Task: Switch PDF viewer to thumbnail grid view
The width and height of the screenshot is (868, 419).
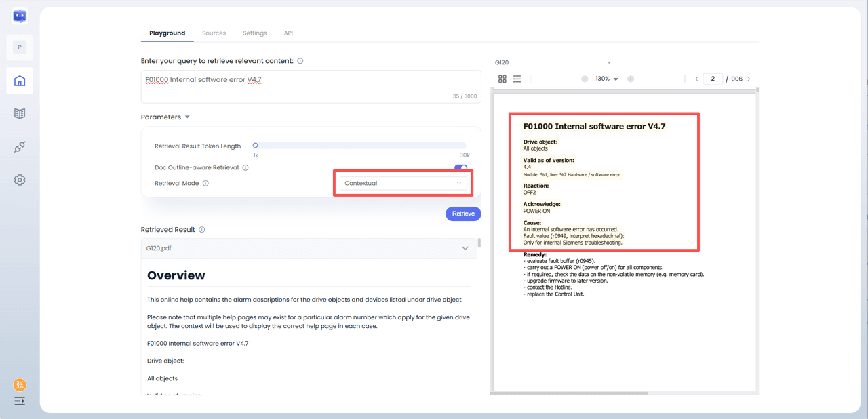Action: [502, 79]
